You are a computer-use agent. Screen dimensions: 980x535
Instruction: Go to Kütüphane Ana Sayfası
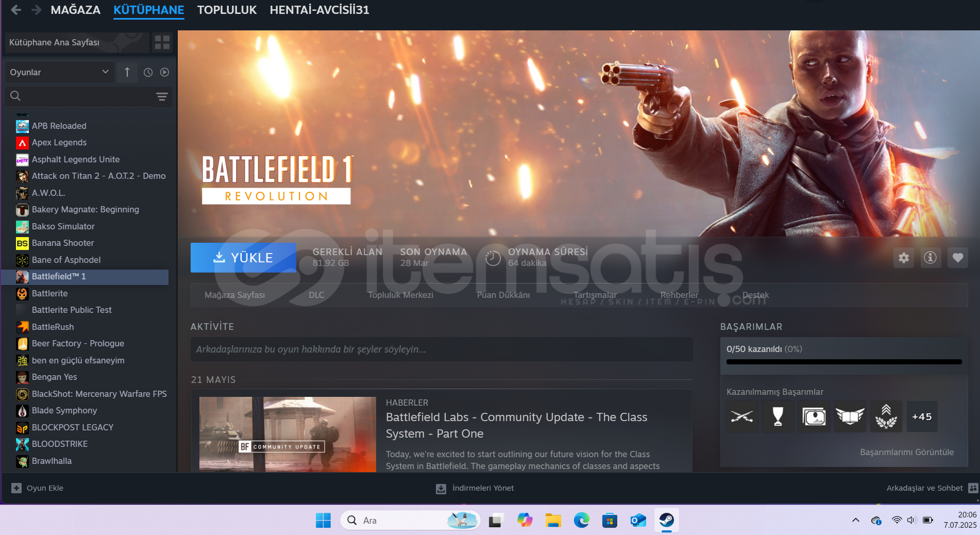click(77, 42)
